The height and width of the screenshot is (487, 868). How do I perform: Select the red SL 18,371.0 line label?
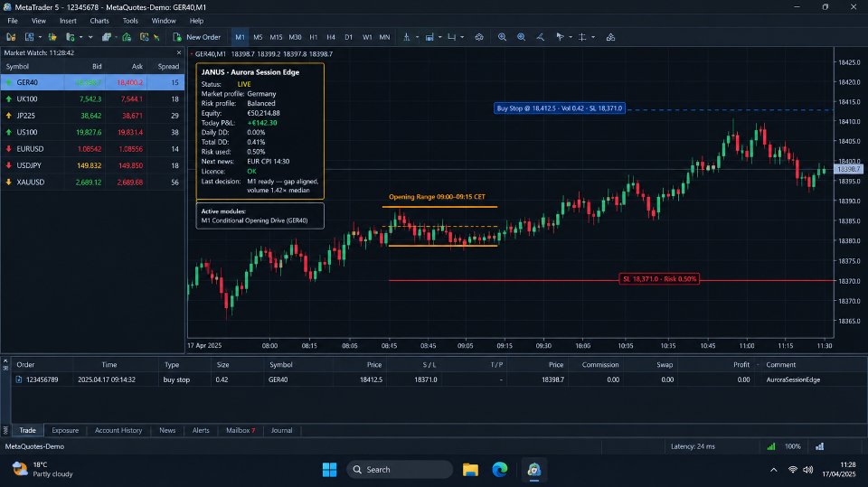tap(659, 279)
